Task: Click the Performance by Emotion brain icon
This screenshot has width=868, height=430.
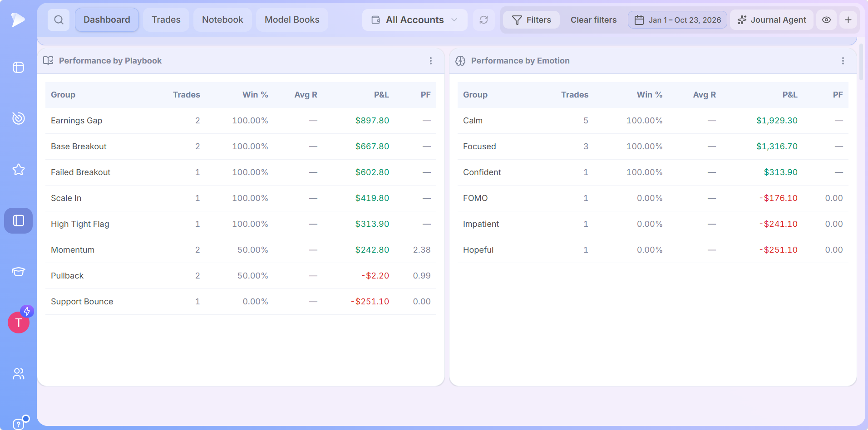Action: point(460,61)
